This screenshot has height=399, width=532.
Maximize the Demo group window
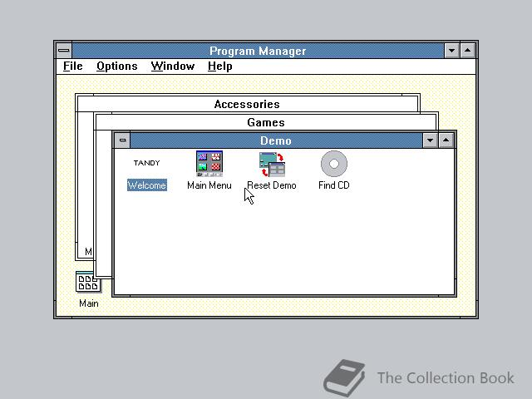coord(446,140)
